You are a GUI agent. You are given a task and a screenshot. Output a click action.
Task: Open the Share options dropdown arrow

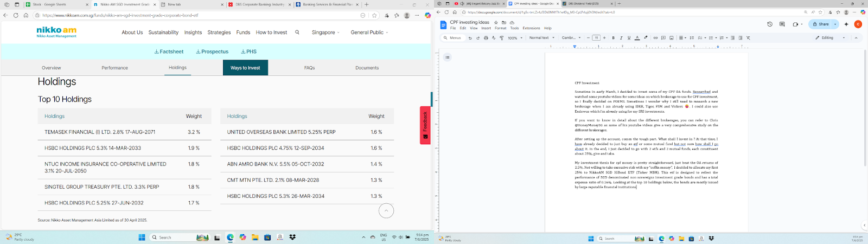click(835, 24)
